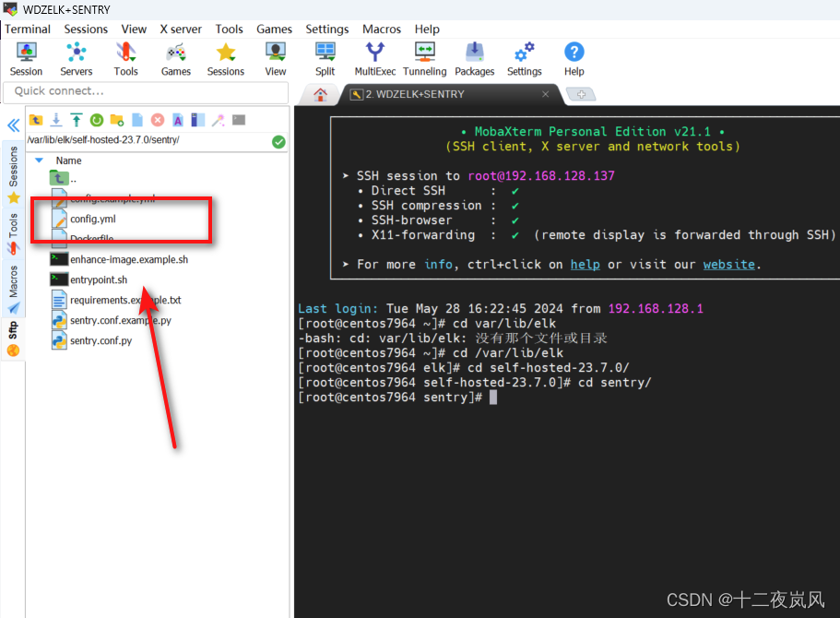Open the Sftp side tab
Image resolution: width=840 pixels, height=618 pixels.
point(14,339)
